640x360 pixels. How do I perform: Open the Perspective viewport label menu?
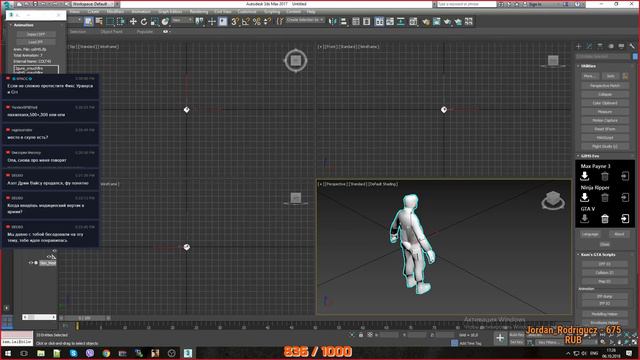337,184
